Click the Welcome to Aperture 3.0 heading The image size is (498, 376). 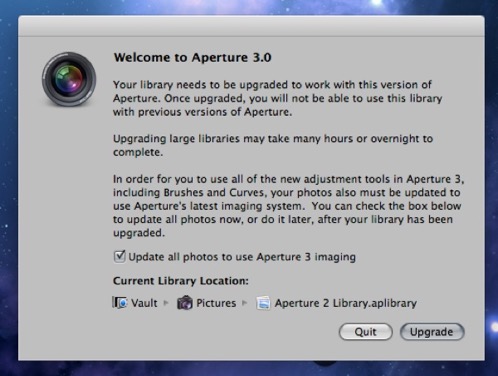[x=192, y=57]
